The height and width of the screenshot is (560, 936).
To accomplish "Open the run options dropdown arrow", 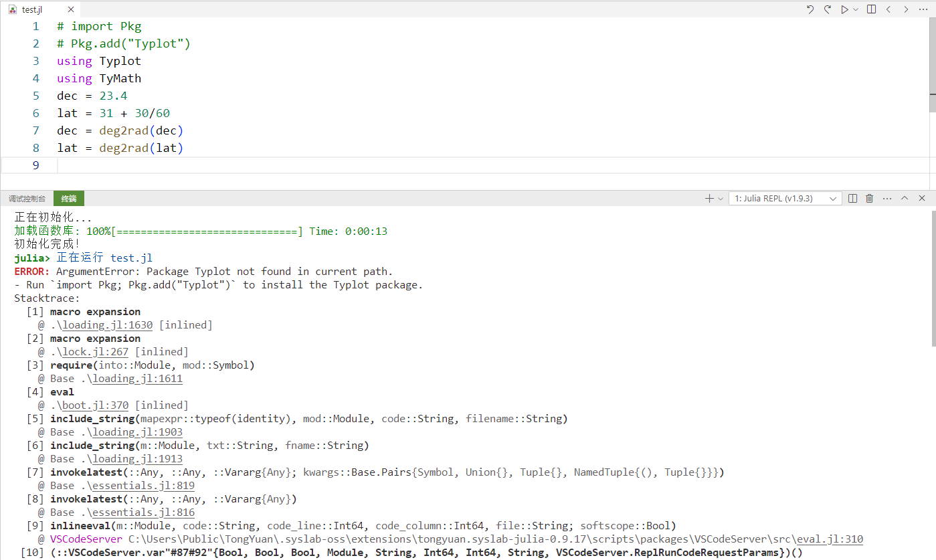I will pos(856,9).
